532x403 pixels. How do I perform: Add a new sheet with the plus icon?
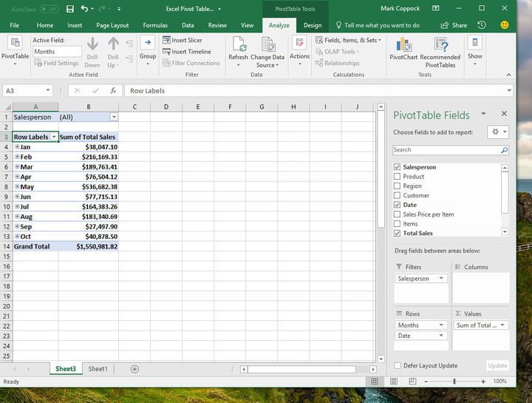134,369
